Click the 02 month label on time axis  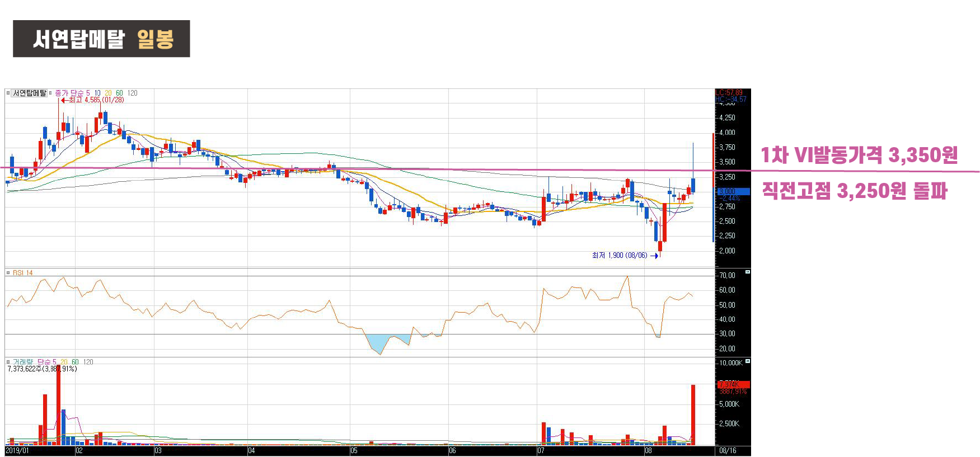tap(79, 451)
